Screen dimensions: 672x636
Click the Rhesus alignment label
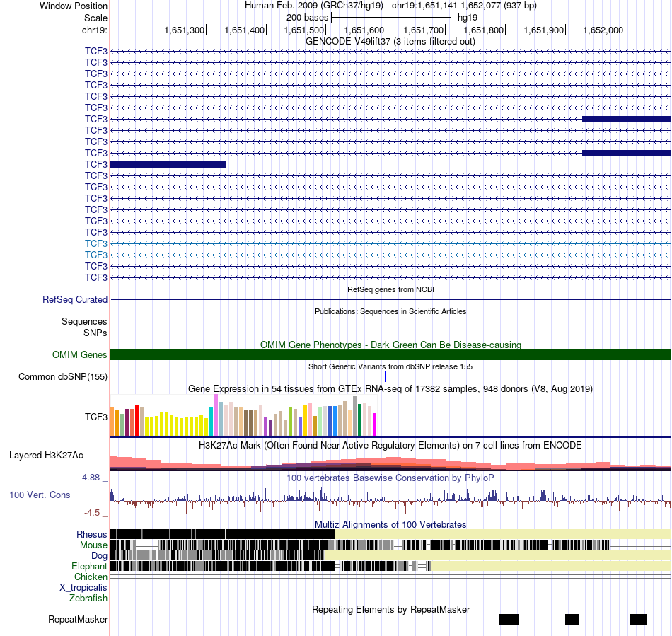pyautogui.click(x=92, y=534)
